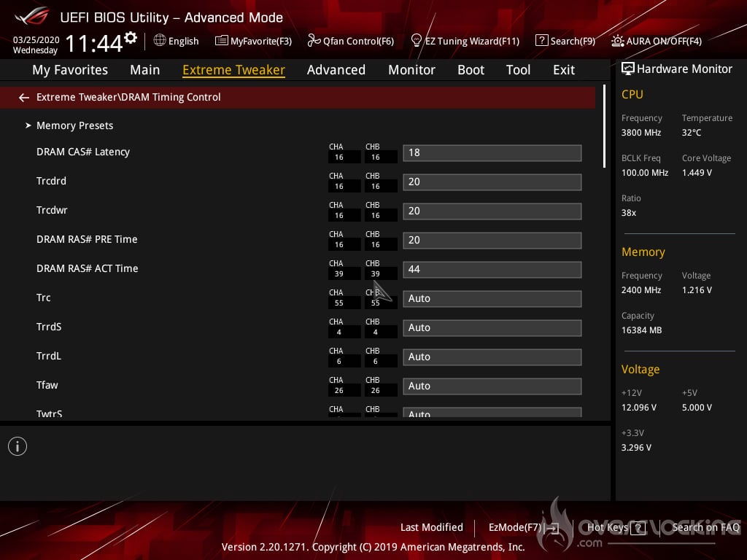Viewport: 747px width, 560px height.
Task: Open MyFavorite(F3) list
Action: (x=253, y=41)
